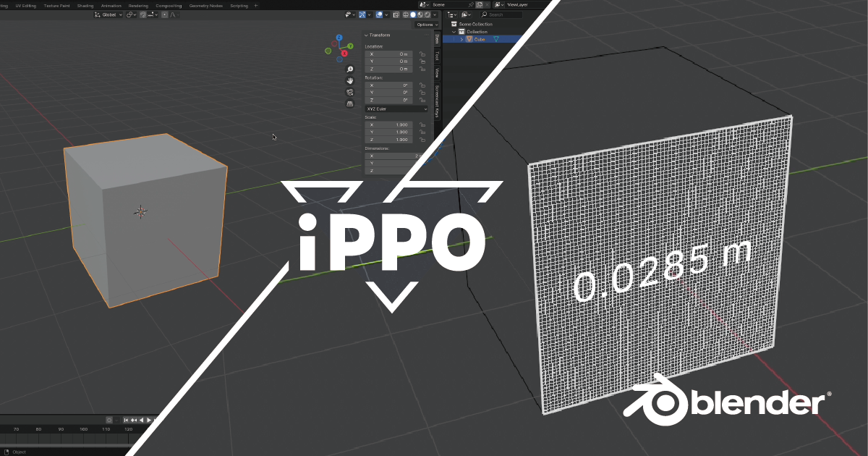Select material preview shading

(420, 14)
